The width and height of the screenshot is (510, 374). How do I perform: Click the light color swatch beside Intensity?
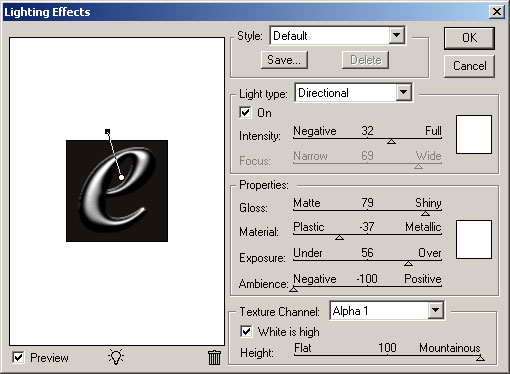(474, 135)
